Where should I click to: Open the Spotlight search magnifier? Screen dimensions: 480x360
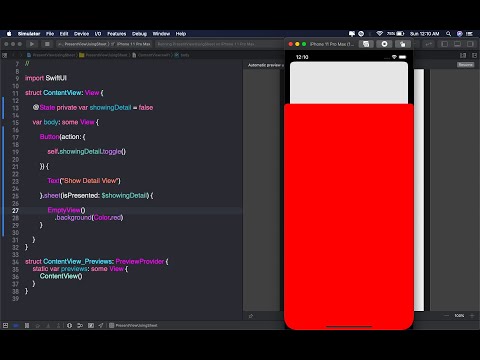[448, 34]
